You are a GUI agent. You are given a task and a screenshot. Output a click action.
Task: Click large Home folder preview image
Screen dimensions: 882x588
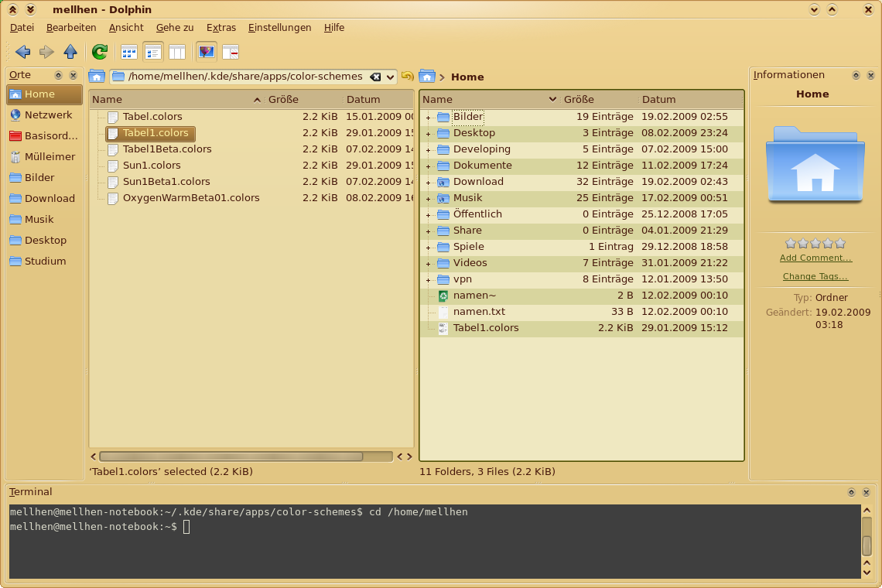click(x=815, y=164)
